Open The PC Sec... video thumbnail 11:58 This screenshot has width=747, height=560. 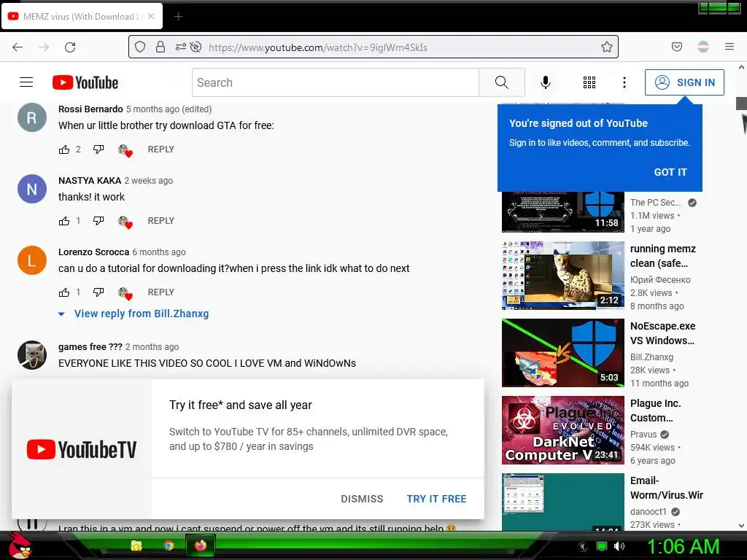[x=562, y=212]
